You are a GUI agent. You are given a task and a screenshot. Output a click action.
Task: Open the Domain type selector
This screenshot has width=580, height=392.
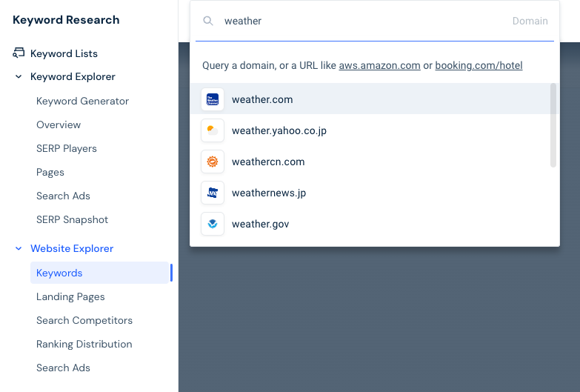tap(530, 21)
